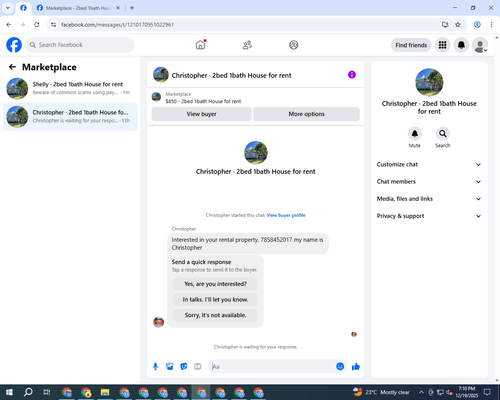
Task: Open the Chrome tab search dropdown arrow
Action: coord(8,8)
